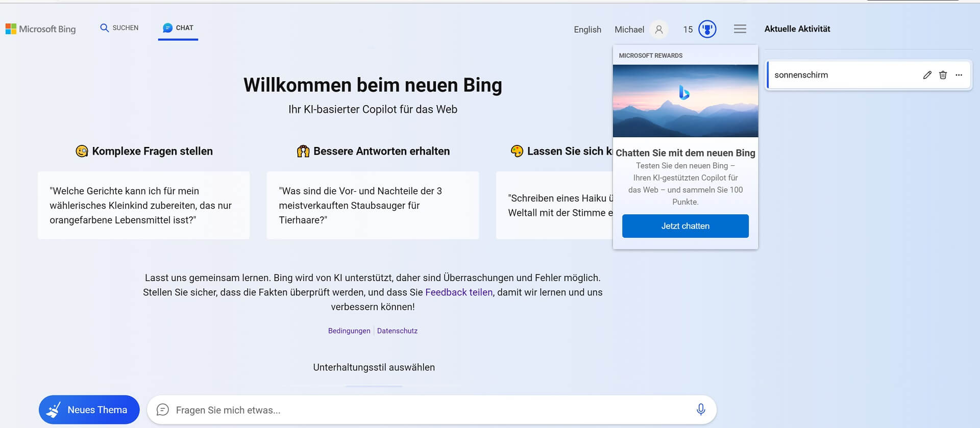This screenshot has height=428, width=980.
Task: Focus the 'Fragen Sie mich etwas' input
Action: 431,410
